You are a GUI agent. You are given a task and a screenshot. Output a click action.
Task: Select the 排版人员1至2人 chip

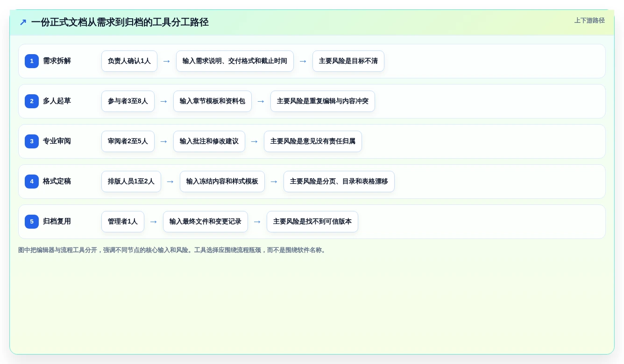[x=131, y=182]
